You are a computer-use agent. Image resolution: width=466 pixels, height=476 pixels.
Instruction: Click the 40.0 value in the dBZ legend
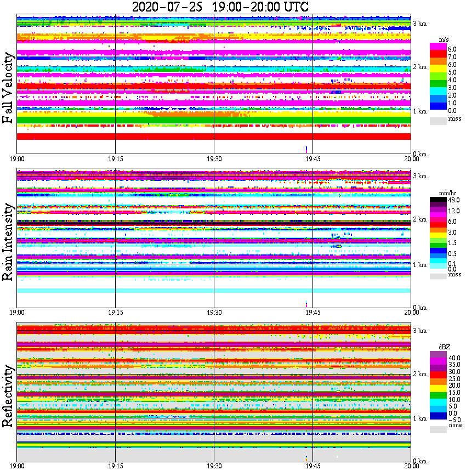454,358
